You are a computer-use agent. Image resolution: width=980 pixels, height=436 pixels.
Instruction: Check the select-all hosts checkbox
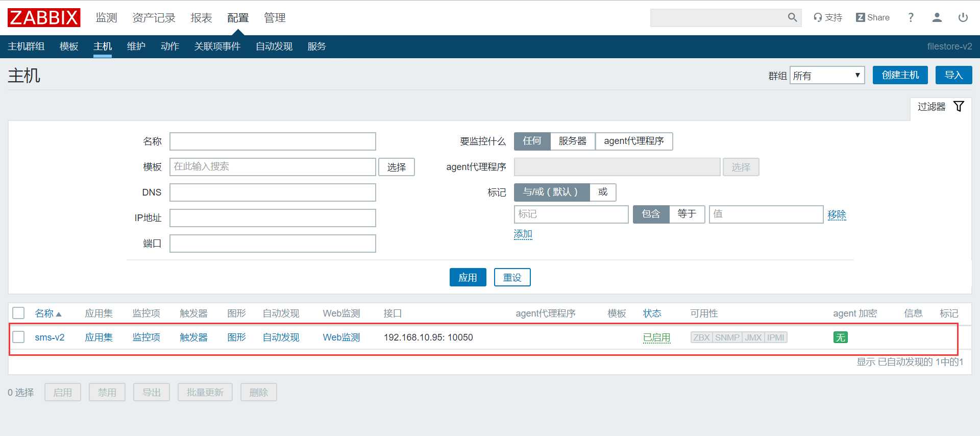point(18,313)
